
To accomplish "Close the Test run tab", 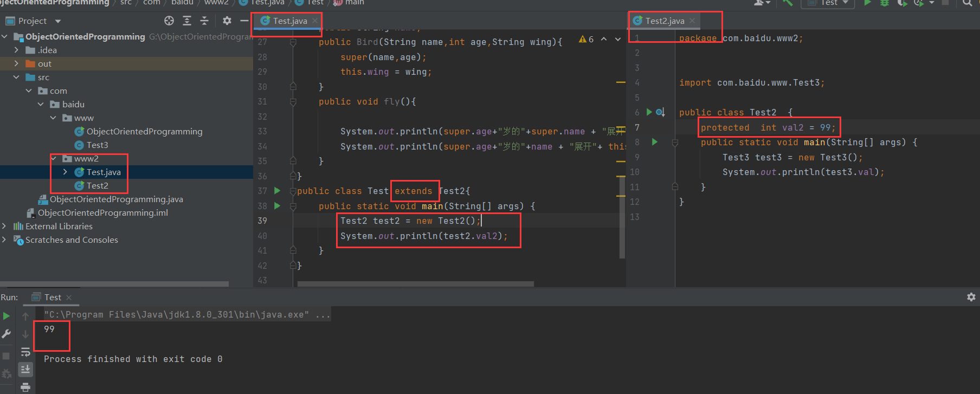I will pos(69,298).
